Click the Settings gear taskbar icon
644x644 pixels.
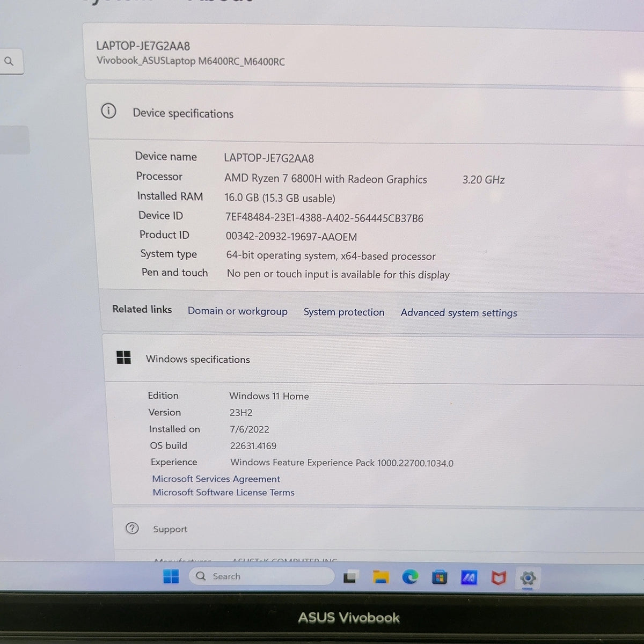(x=528, y=578)
